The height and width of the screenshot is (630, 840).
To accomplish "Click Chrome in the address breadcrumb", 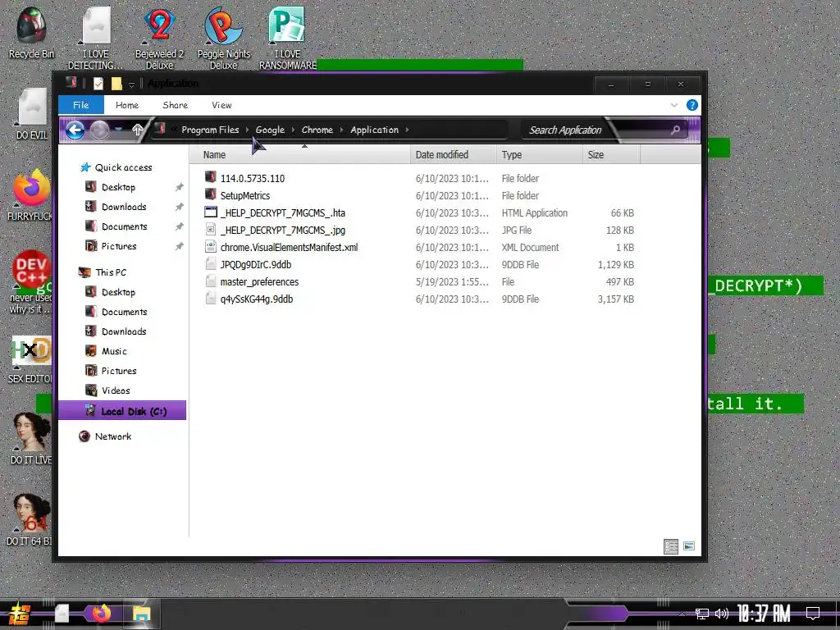I will pos(317,130).
